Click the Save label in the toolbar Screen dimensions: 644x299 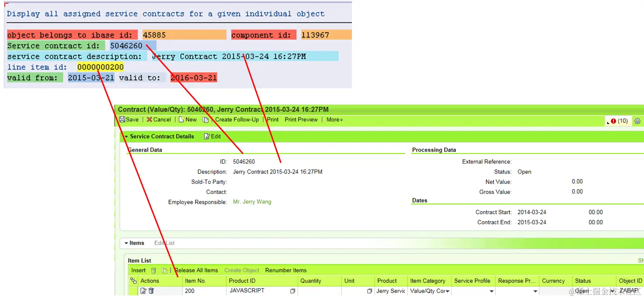point(132,120)
